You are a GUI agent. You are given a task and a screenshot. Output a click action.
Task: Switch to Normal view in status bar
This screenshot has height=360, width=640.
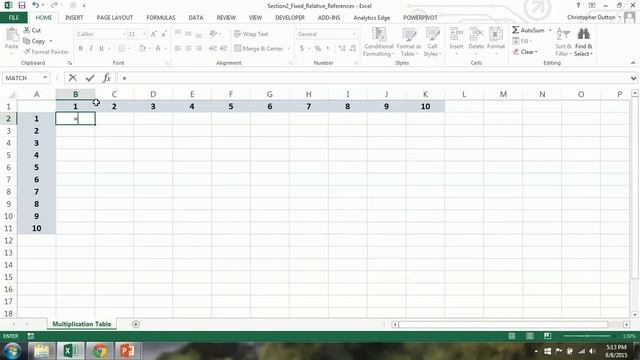coord(511,336)
